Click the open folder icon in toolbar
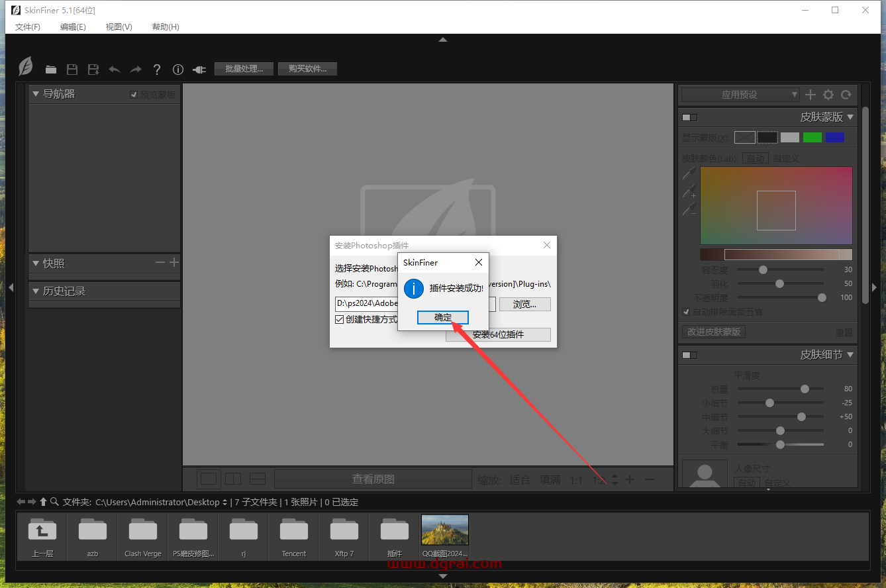Viewport: 886px width, 588px height. (x=51, y=70)
